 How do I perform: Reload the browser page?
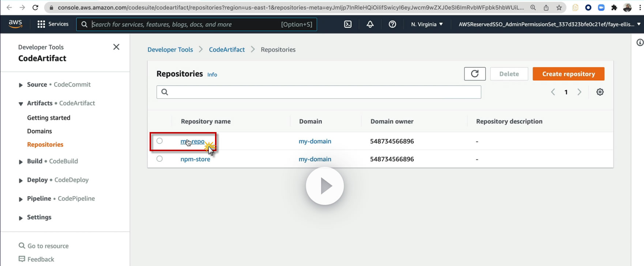(x=35, y=7)
